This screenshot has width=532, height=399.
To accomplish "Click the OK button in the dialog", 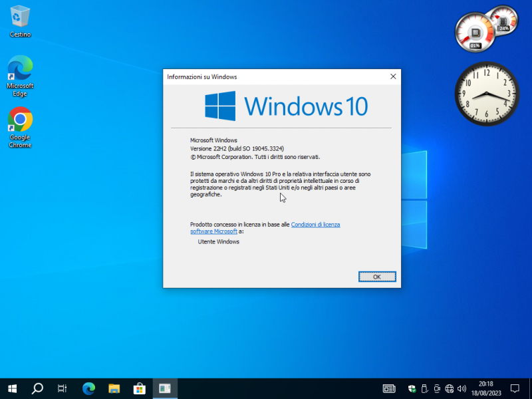I will tap(377, 277).
